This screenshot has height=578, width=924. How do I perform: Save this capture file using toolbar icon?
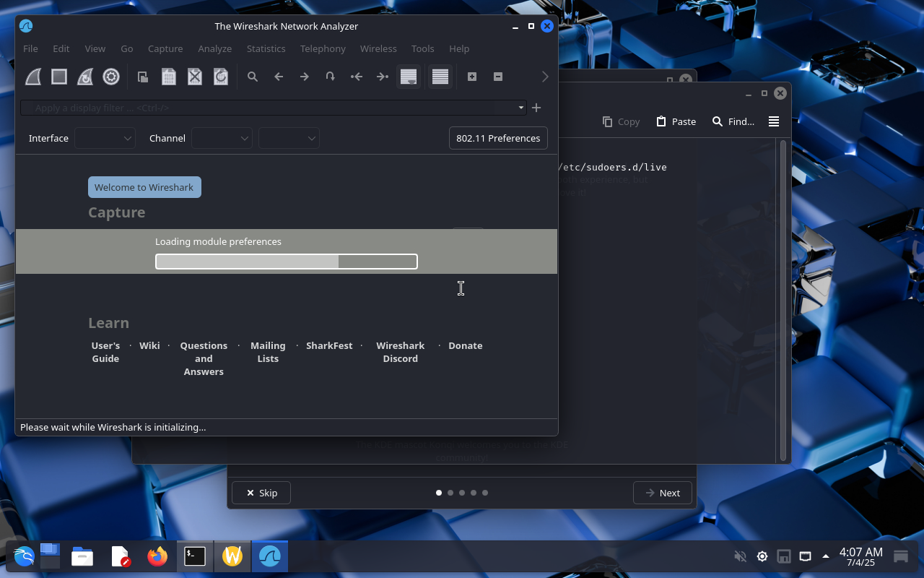click(169, 77)
